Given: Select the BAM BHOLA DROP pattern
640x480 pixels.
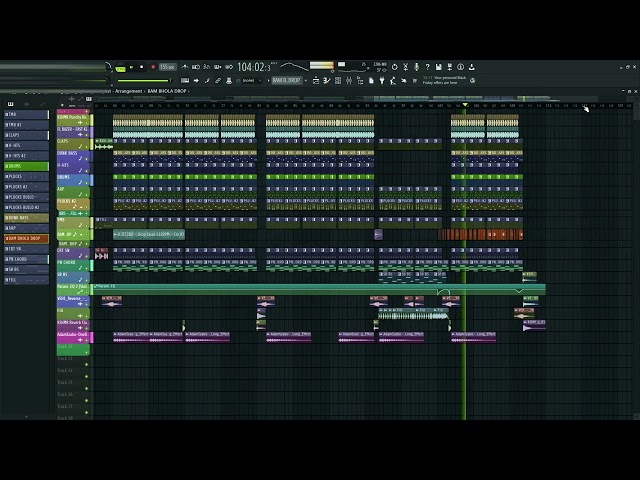Looking at the screenshot, I should point(27,238).
